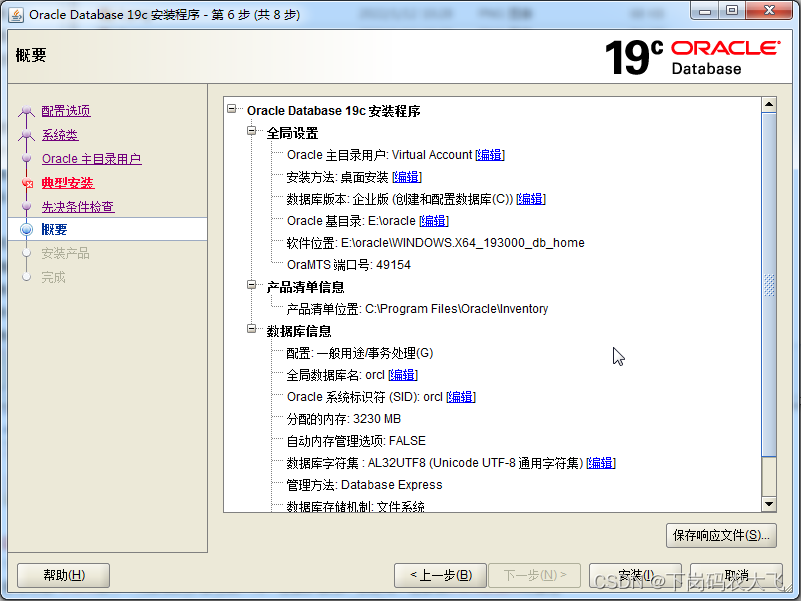801x601 pixels.
Task: Open the 配置选项 step in the sidebar
Action: tap(66, 111)
